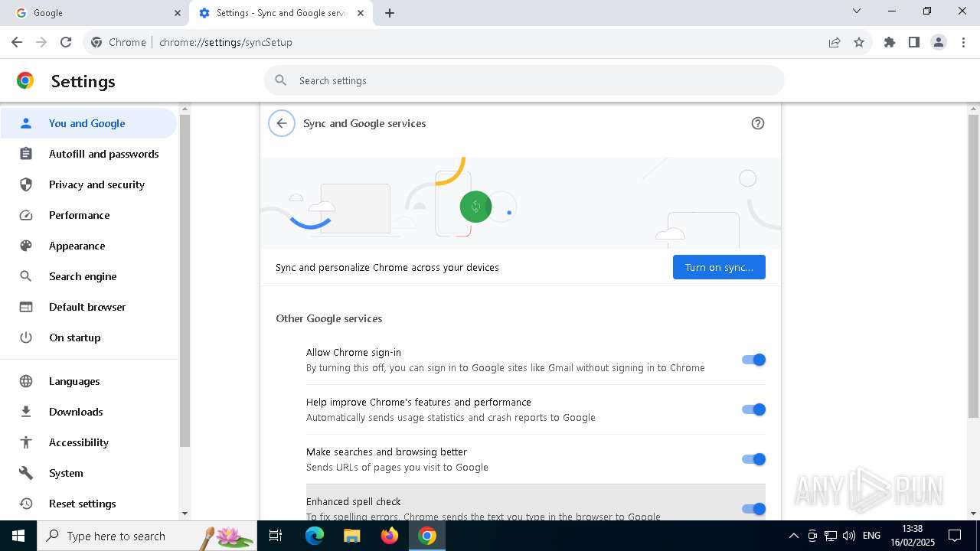Open the notification center icon
Screen dimensions: 980x551
[955, 536]
